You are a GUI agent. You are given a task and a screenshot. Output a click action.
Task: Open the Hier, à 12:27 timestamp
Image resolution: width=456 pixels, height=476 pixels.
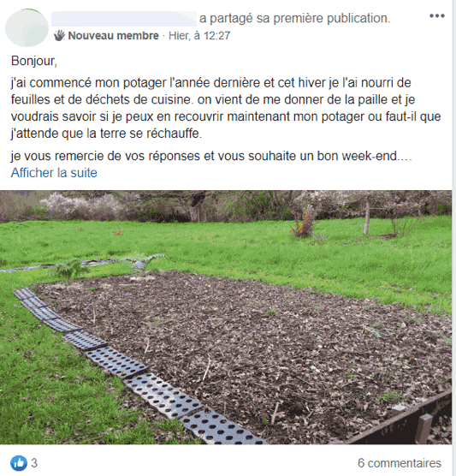coord(199,36)
